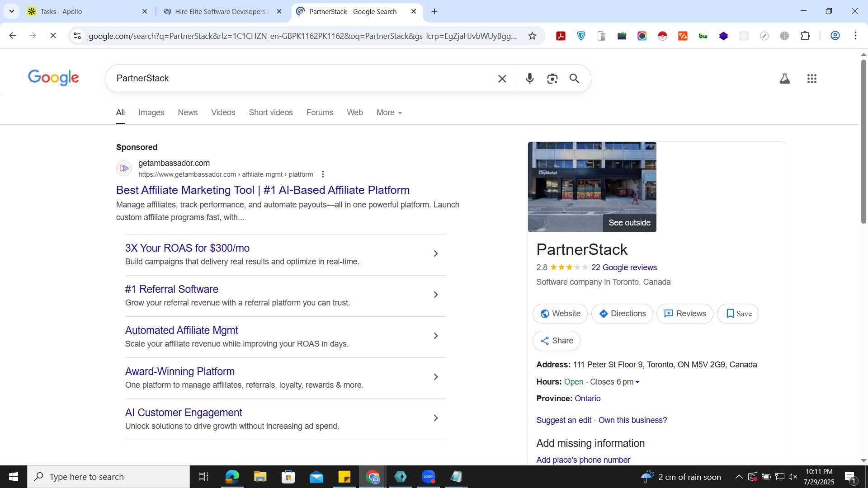Image resolution: width=868 pixels, height=488 pixels.
Task: Clear the search box with X icon
Action: pyautogui.click(x=502, y=79)
